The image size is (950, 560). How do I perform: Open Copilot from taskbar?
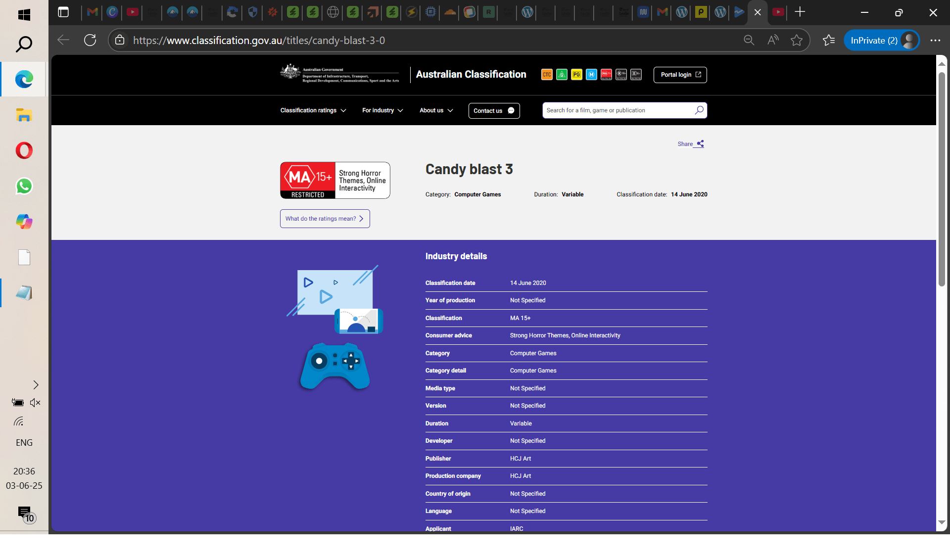(24, 222)
